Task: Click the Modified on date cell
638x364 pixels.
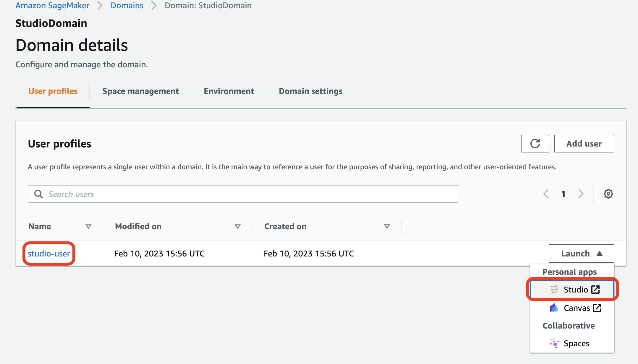Action: click(x=159, y=253)
